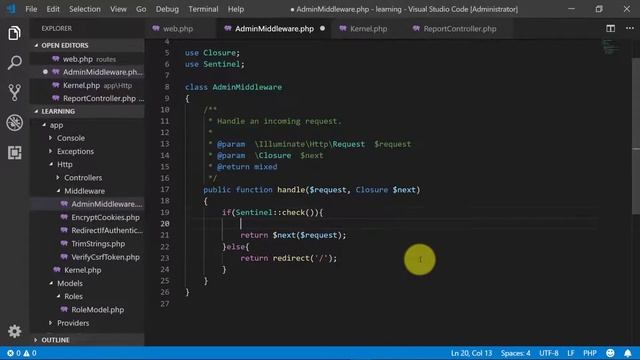Screen dimensions: 640x360
Task: Click the errors count in status bar
Action: pos(13,353)
